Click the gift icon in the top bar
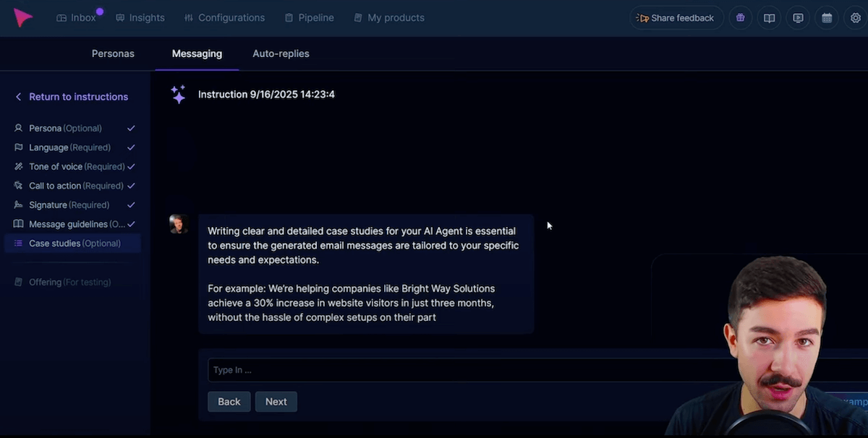 (740, 18)
